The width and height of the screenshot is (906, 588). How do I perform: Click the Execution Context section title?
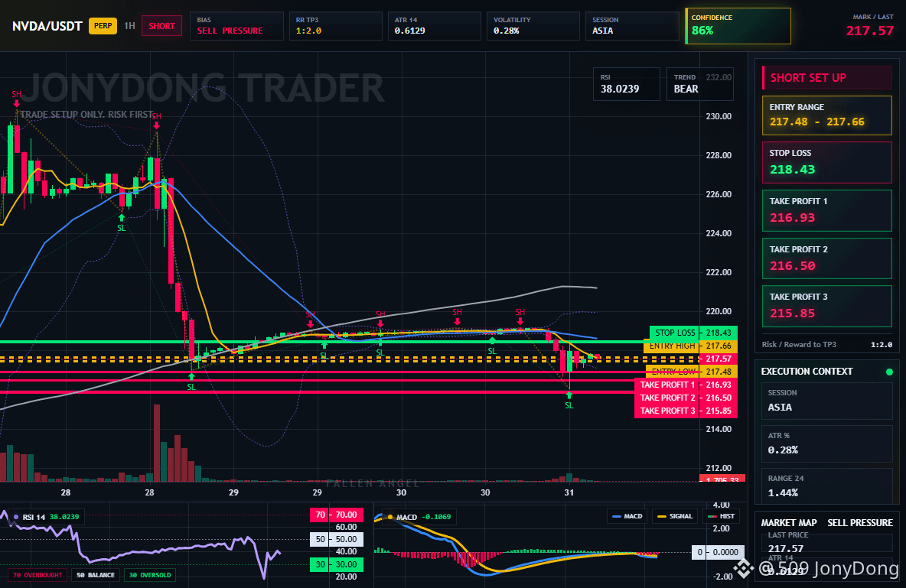807,372
